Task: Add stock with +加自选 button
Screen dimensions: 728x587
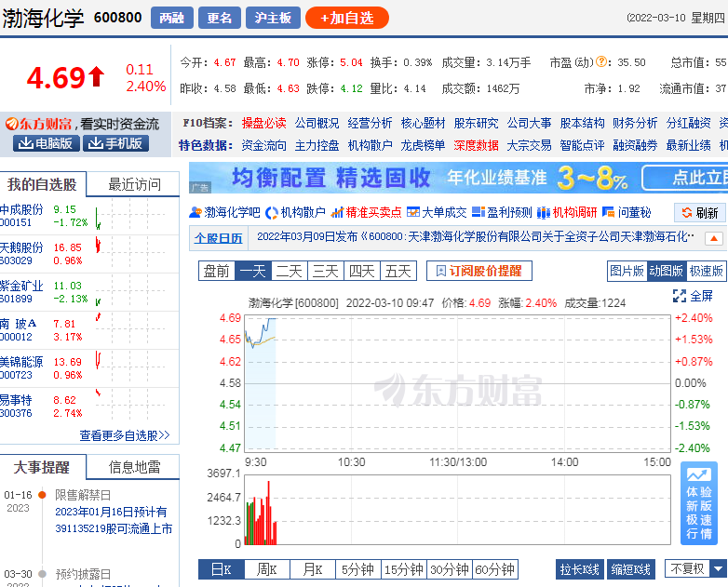Action: tap(347, 18)
